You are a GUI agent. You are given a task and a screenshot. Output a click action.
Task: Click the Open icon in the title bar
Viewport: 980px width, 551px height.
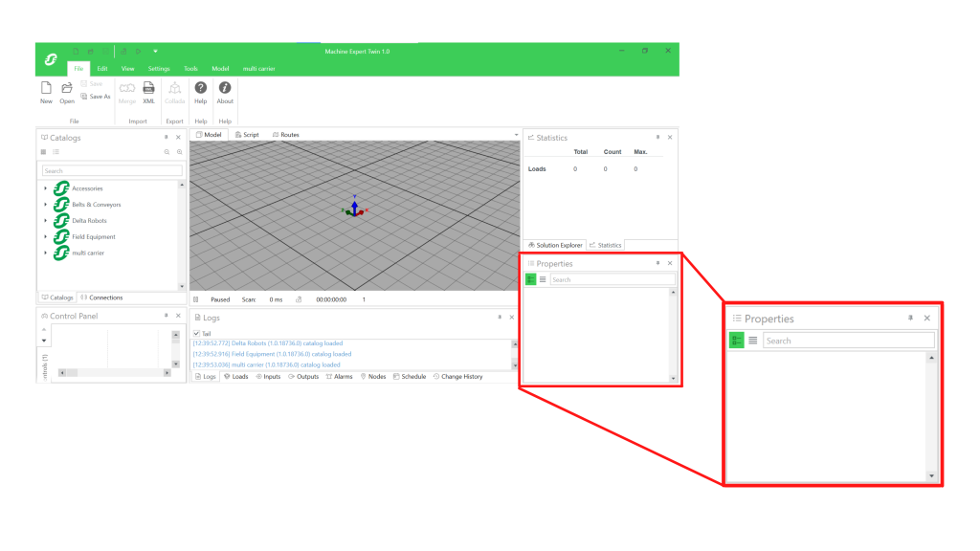tap(91, 52)
